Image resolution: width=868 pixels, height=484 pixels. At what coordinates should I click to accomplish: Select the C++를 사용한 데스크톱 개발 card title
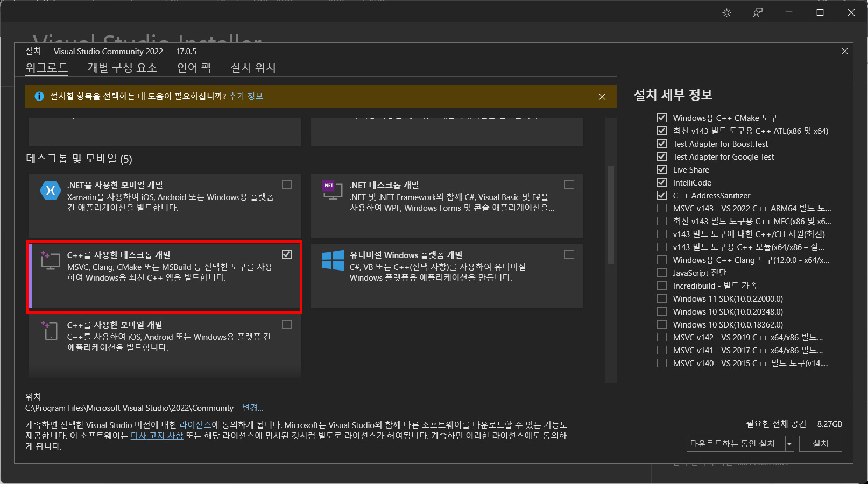pyautogui.click(x=119, y=255)
